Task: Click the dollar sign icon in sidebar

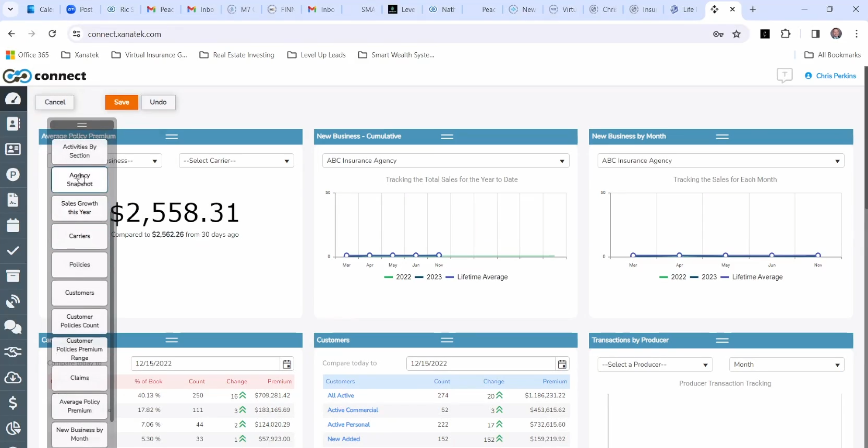Action: pyautogui.click(x=13, y=403)
